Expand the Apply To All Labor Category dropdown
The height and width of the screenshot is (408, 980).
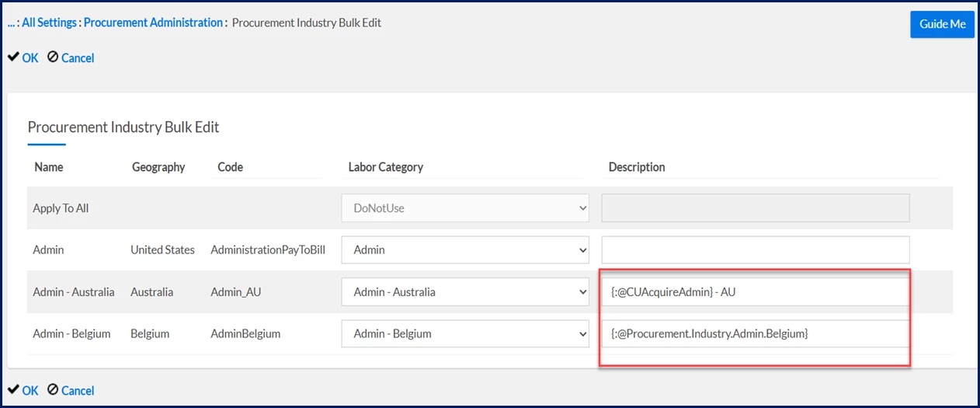[465, 208]
